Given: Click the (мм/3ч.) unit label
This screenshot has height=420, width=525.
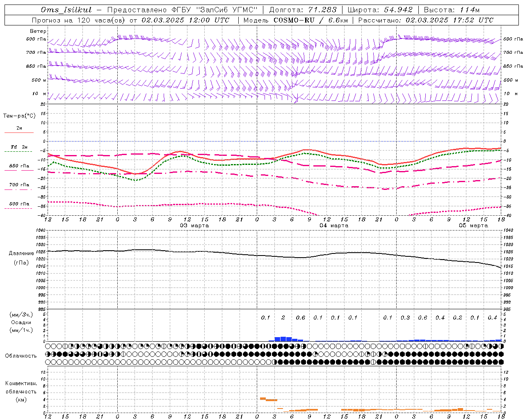Looking at the screenshot, I should click(x=21, y=315).
